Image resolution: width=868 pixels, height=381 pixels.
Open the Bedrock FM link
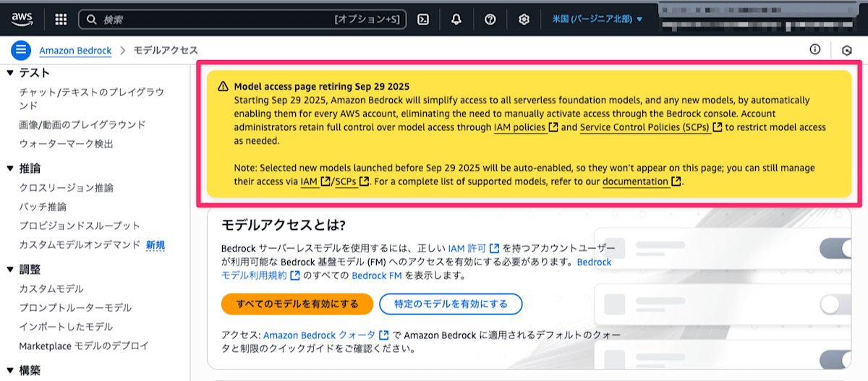tap(378, 275)
